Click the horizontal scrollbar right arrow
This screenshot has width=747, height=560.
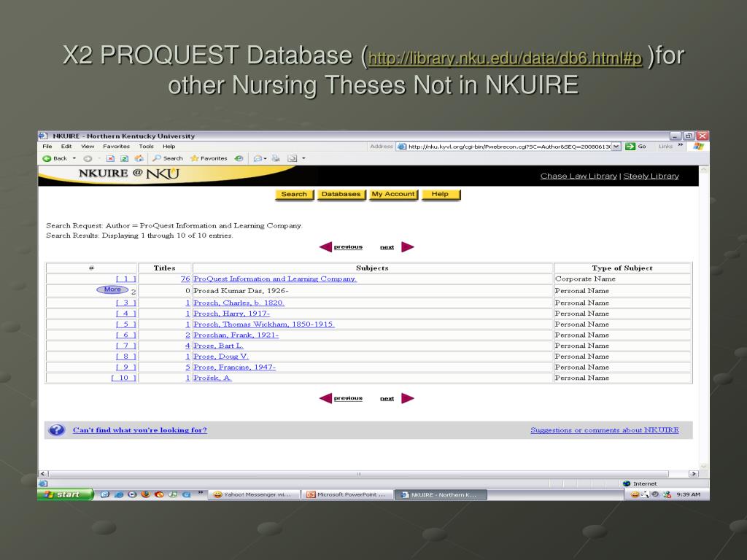click(x=694, y=474)
